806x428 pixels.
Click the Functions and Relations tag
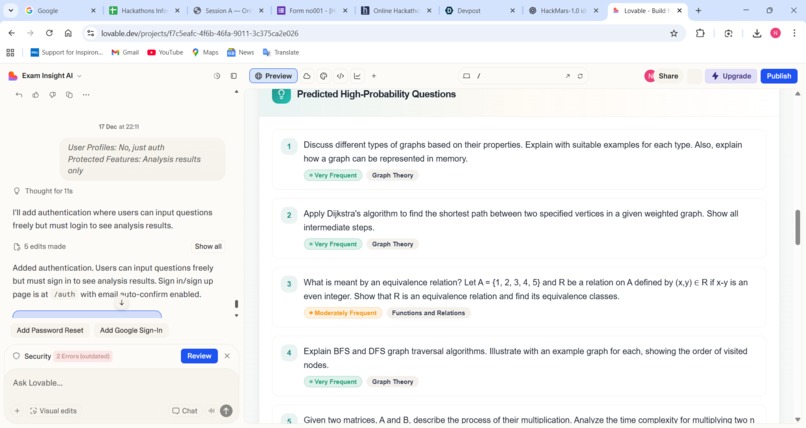[428, 313]
